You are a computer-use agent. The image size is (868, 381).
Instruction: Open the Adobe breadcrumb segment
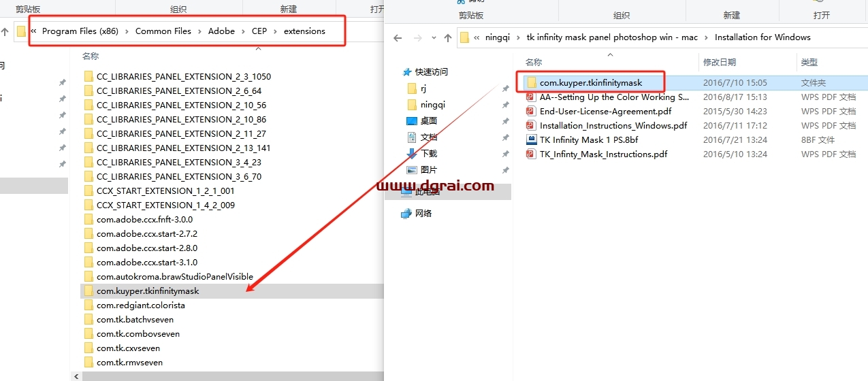(x=221, y=31)
